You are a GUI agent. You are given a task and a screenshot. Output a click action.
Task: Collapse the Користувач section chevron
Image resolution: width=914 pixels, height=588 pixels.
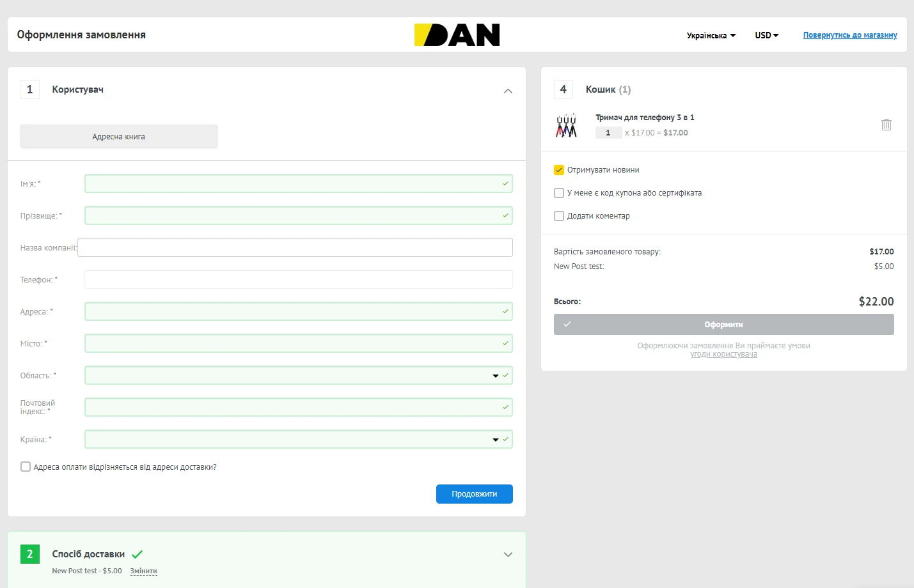(x=508, y=91)
